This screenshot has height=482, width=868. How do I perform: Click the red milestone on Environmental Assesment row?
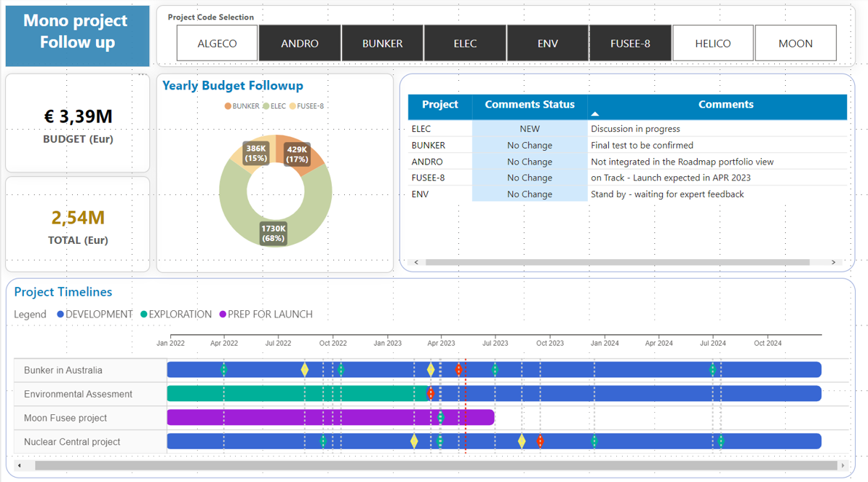[431, 393]
